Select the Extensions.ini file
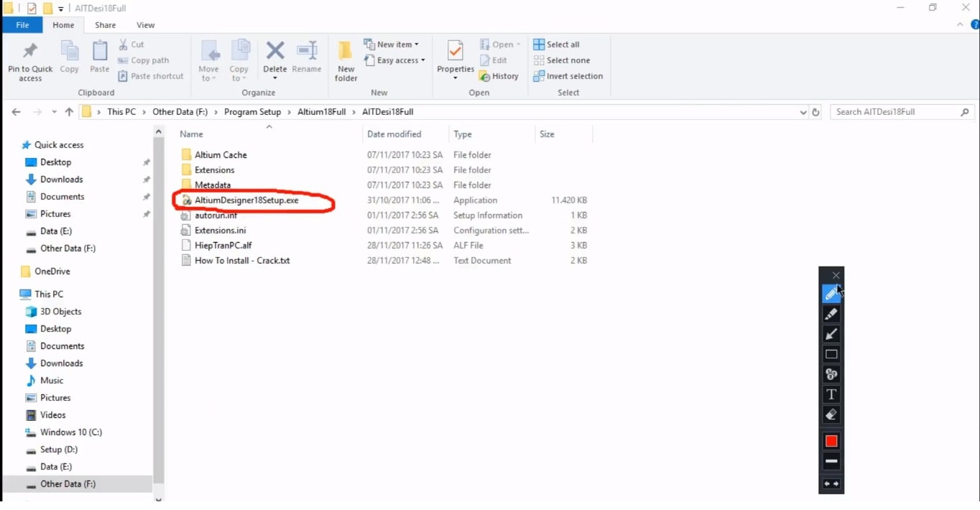The height and width of the screenshot is (510, 980). coord(221,231)
